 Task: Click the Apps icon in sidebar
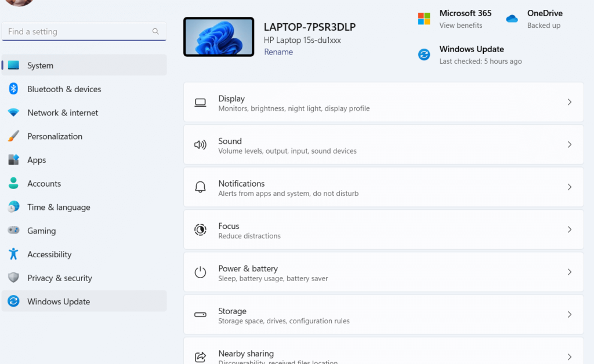(14, 159)
